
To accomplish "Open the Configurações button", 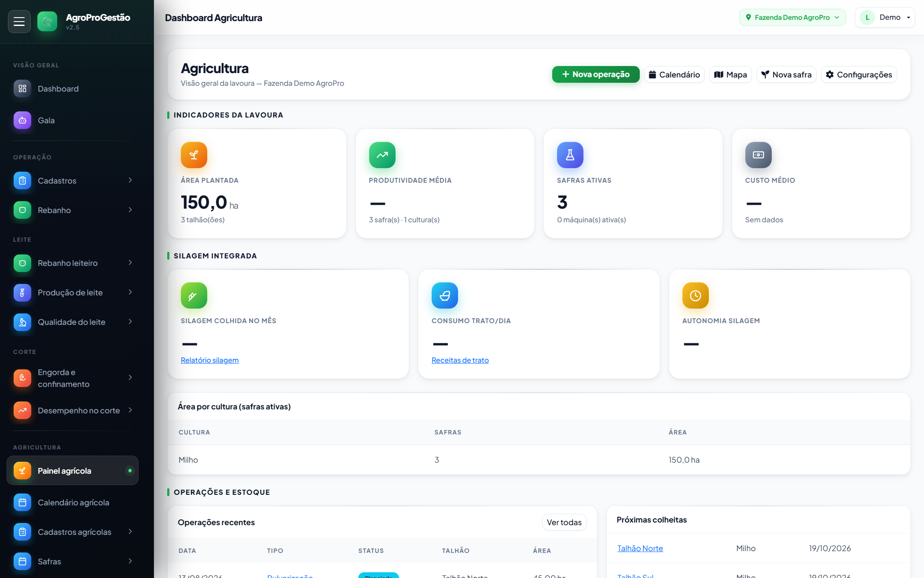I will pyautogui.click(x=859, y=74).
